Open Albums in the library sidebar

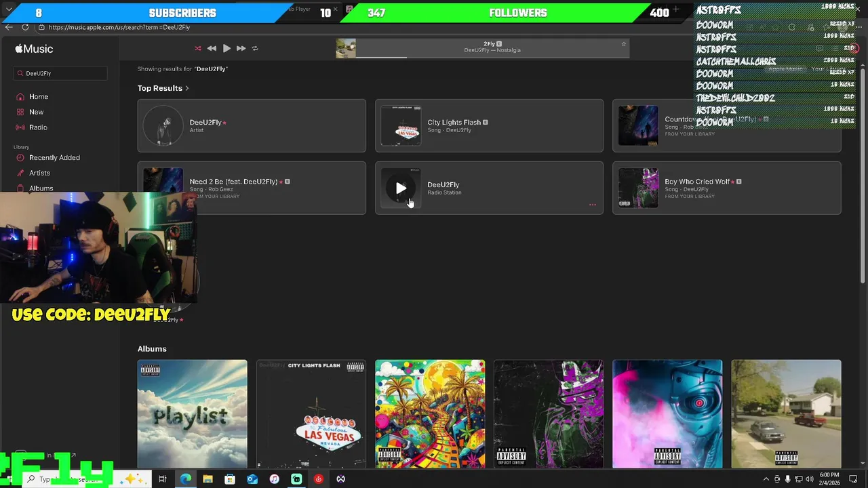pyautogui.click(x=41, y=188)
